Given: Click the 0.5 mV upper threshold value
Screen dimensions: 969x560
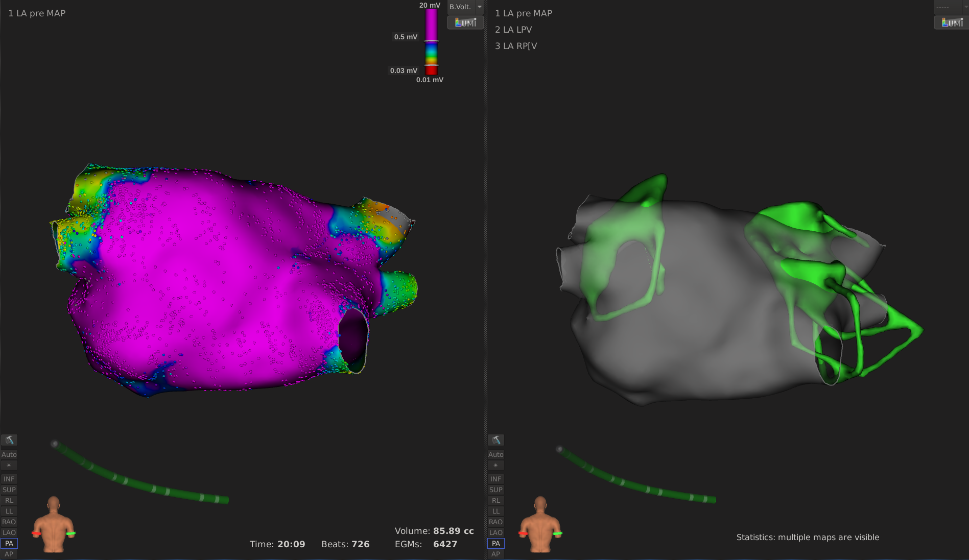Looking at the screenshot, I should tap(406, 37).
